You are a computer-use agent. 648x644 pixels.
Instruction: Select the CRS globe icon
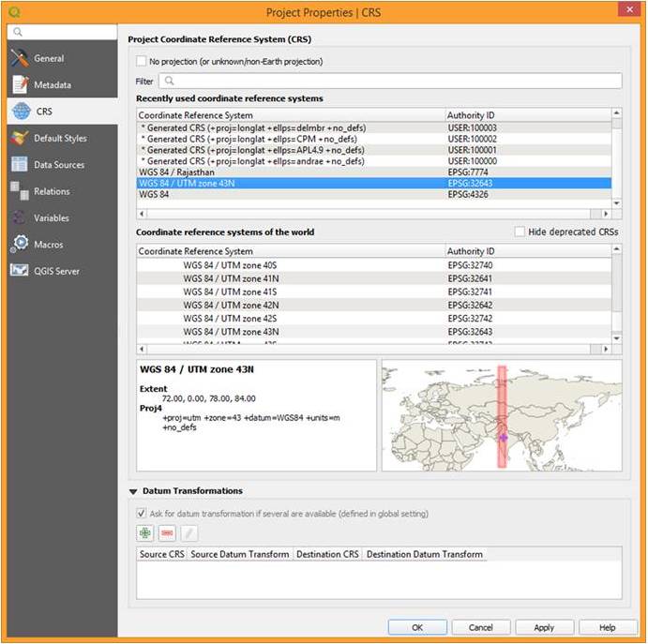pyautogui.click(x=21, y=112)
